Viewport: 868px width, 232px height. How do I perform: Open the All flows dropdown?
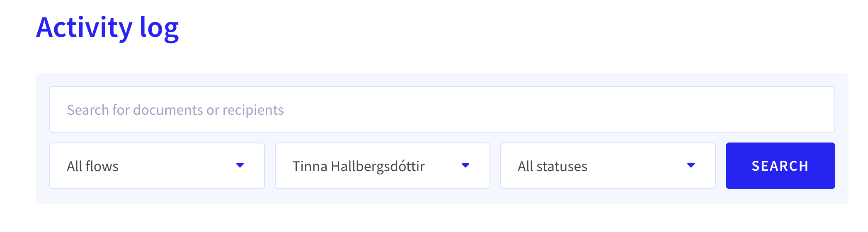pos(157,166)
